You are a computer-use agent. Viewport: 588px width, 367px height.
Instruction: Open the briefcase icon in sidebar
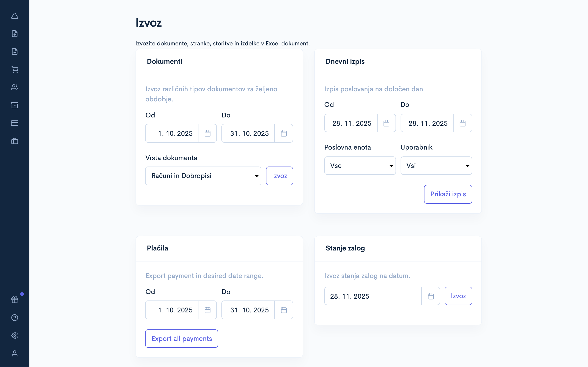(14, 141)
